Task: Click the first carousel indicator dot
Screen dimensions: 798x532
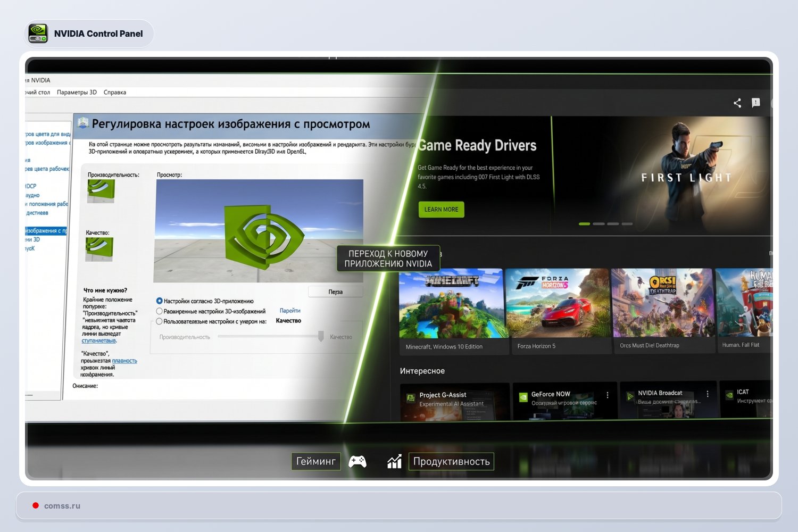Action: (x=584, y=224)
